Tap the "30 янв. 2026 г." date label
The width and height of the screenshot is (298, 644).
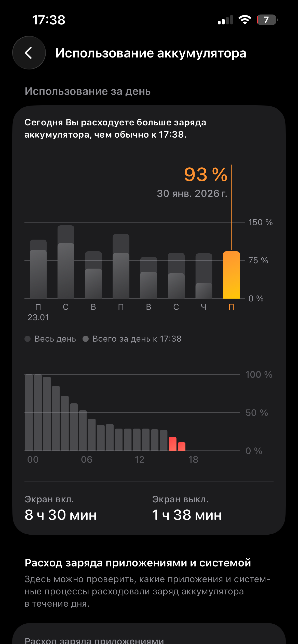click(x=192, y=194)
